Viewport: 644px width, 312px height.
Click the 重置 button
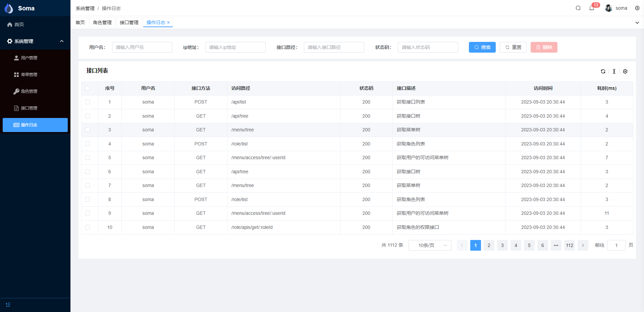click(513, 47)
